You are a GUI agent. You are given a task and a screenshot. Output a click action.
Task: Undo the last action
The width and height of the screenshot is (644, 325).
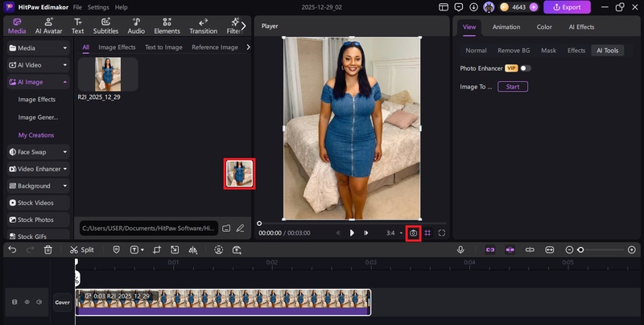pyautogui.click(x=12, y=249)
